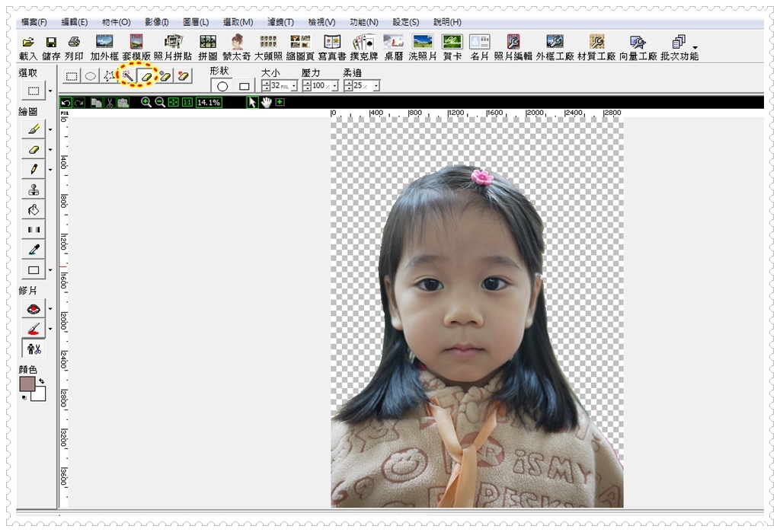Choose the circle brush shape
The height and width of the screenshot is (532, 780).
[222, 86]
